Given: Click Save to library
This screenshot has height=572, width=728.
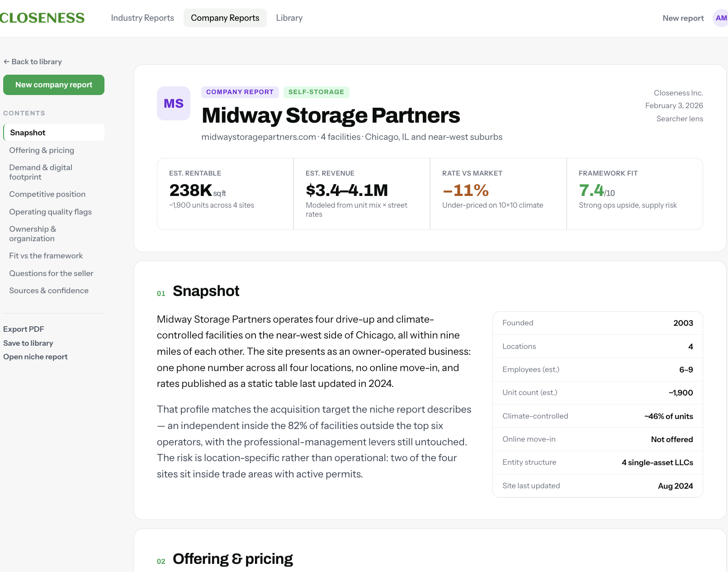Looking at the screenshot, I should point(28,343).
